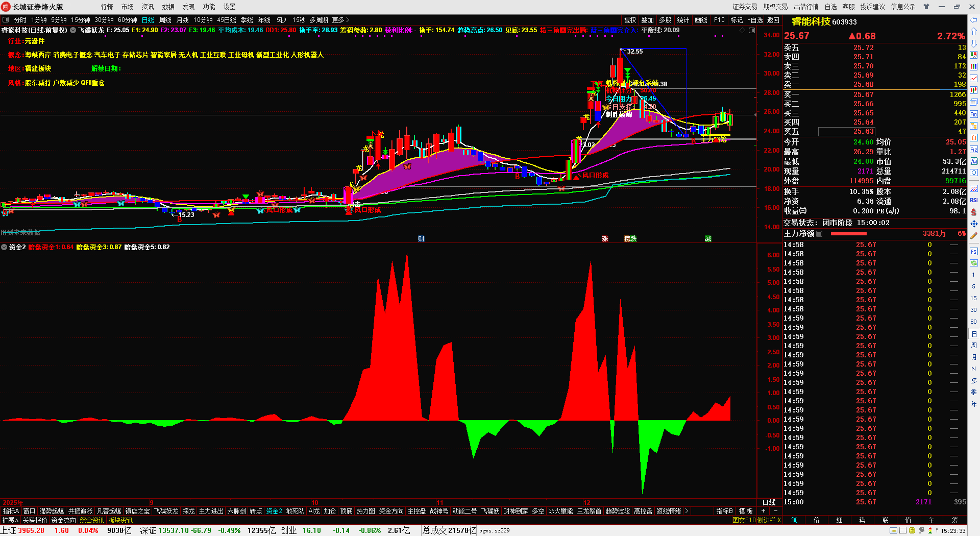Toggle 60-minute period in sidebar
980x536 pixels.
(x=974, y=322)
